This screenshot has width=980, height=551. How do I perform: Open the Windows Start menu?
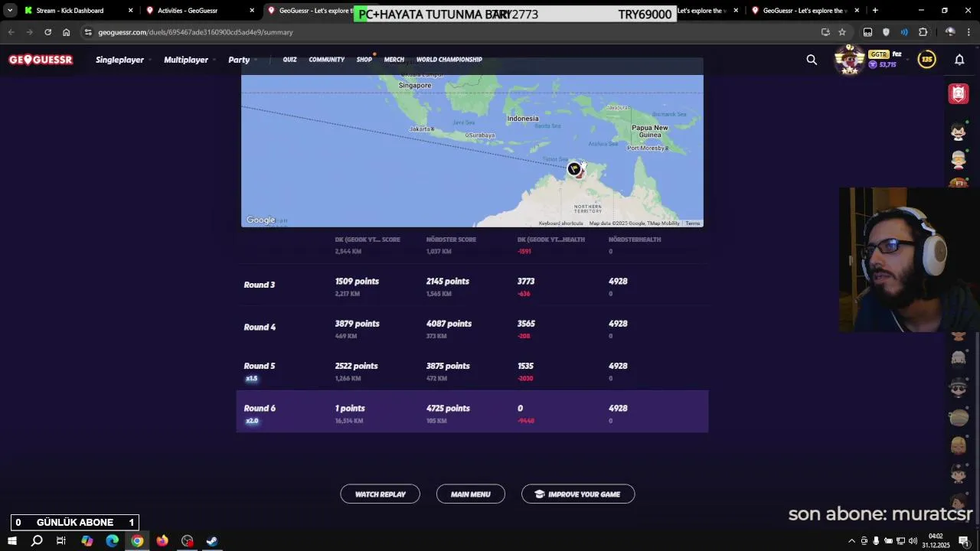pos(11,541)
